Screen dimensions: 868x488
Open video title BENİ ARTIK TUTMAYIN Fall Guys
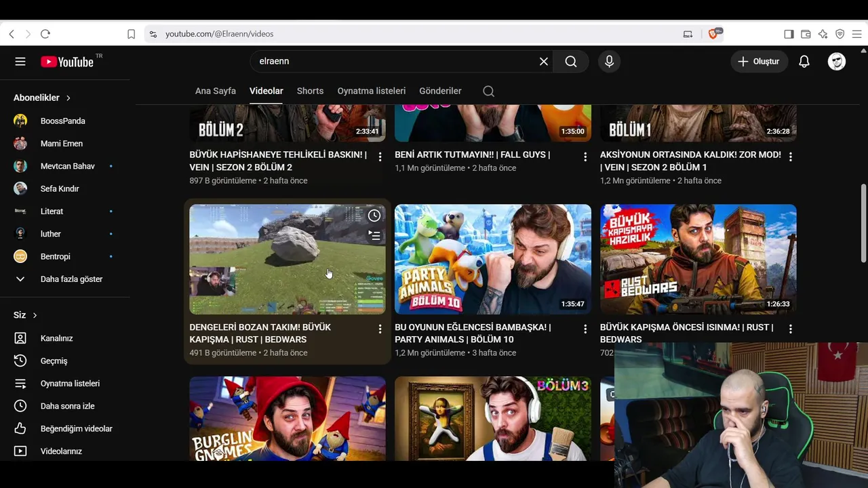[x=473, y=155]
